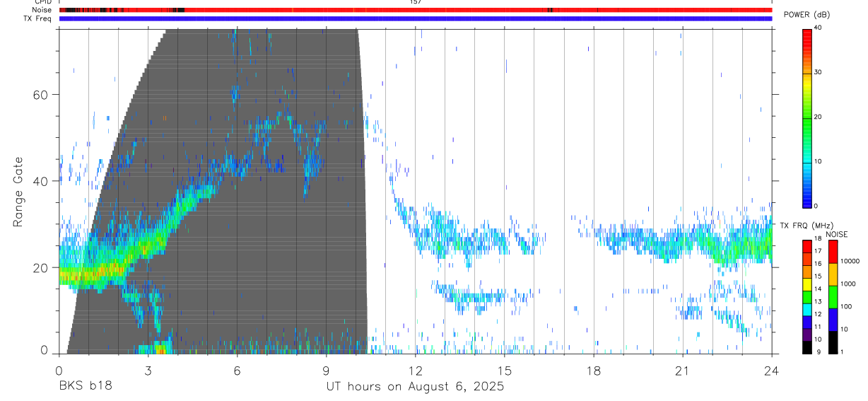Click the 100 label on NOISE scale
The image size is (868, 401).
coord(845,307)
